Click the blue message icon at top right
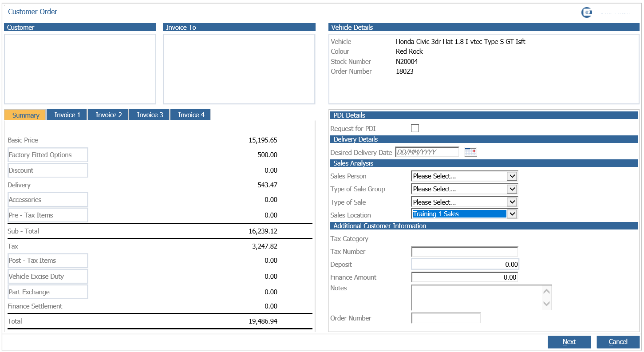 587,12
